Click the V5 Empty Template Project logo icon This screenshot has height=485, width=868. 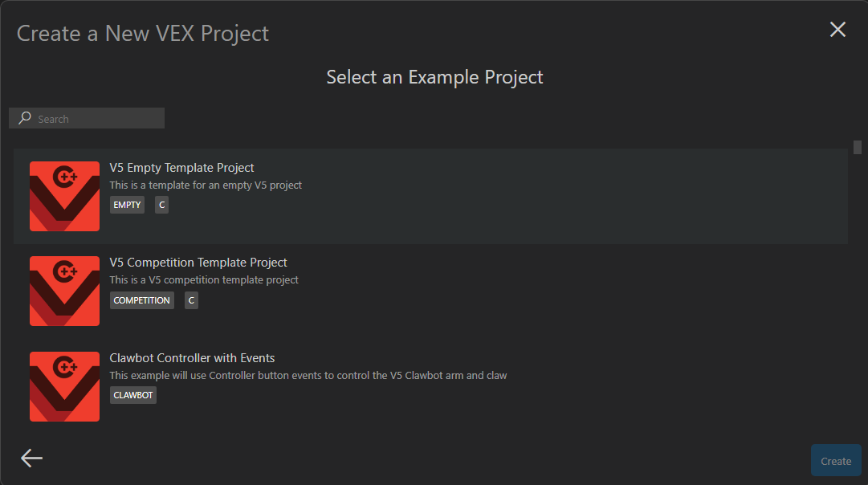64,196
